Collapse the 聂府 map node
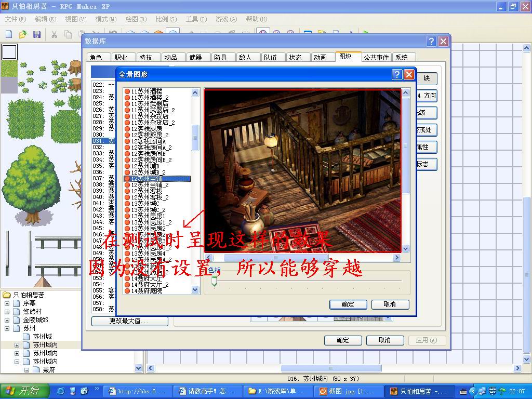The height and width of the screenshot is (399, 532). coord(27,370)
